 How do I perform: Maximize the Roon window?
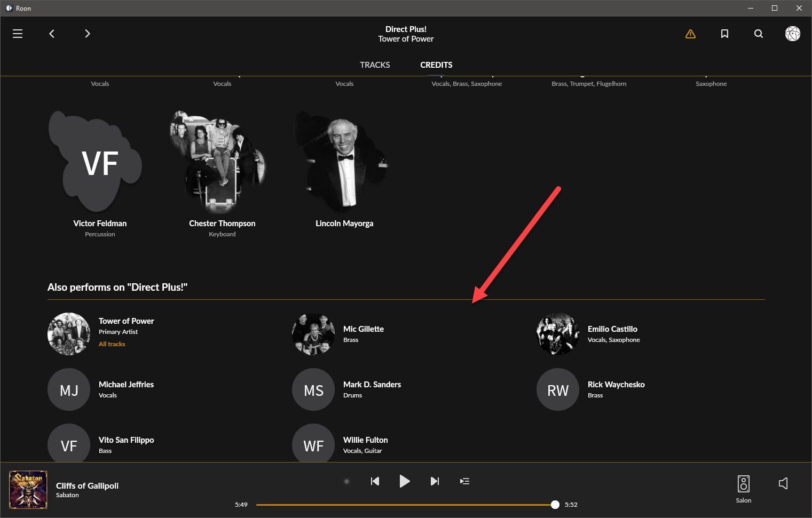775,8
